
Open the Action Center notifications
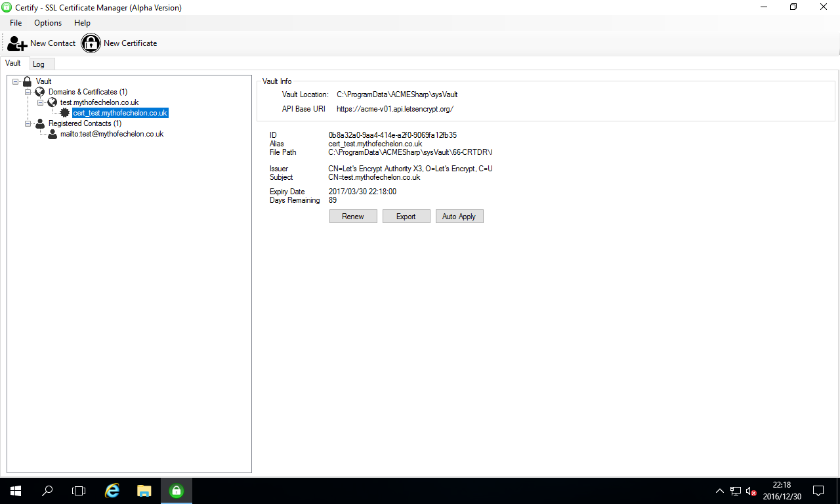(818, 490)
